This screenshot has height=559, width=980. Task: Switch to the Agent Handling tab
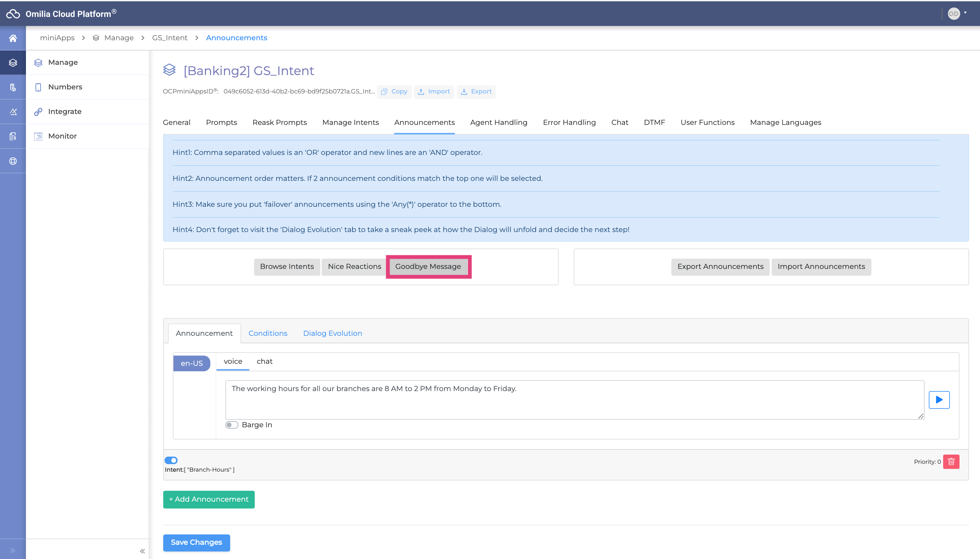[499, 123]
